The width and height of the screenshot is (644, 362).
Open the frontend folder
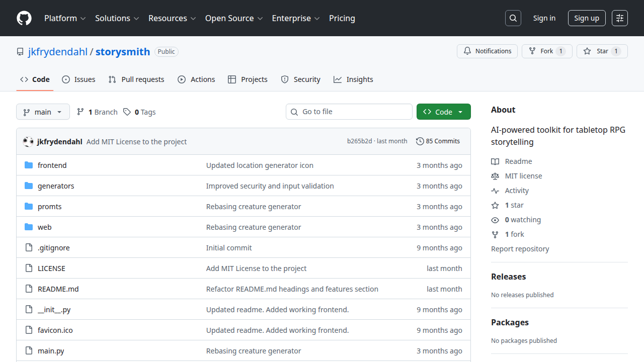pyautogui.click(x=52, y=165)
